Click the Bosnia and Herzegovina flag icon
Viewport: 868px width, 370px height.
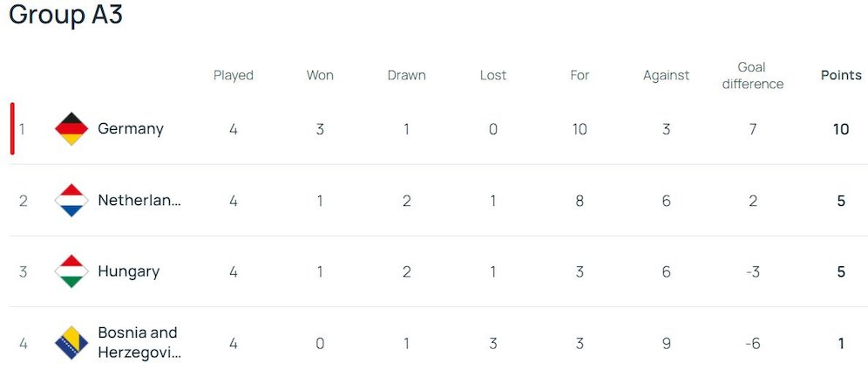(71, 343)
